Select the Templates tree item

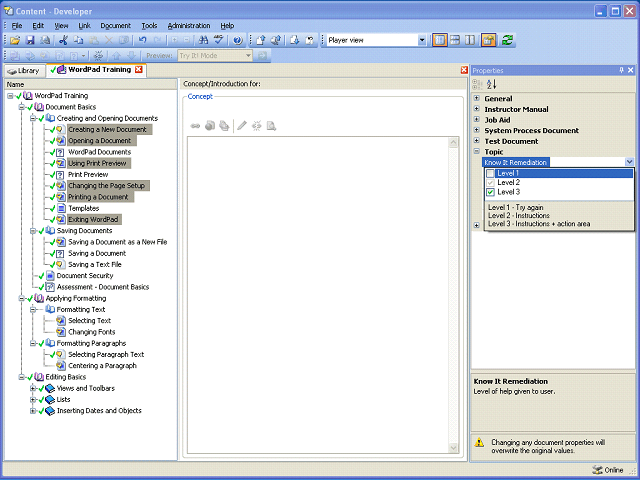click(84, 208)
